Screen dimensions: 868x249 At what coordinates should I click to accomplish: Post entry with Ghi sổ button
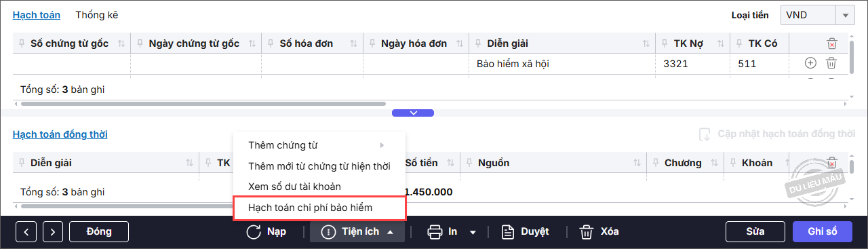pos(823,232)
